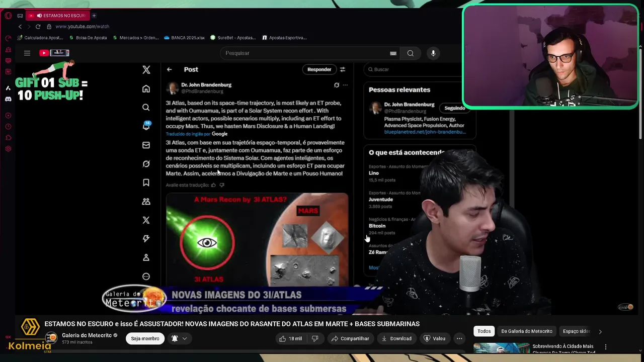Click the YouTube search magnifier button
The height and width of the screenshot is (362, 644).
[x=411, y=53]
